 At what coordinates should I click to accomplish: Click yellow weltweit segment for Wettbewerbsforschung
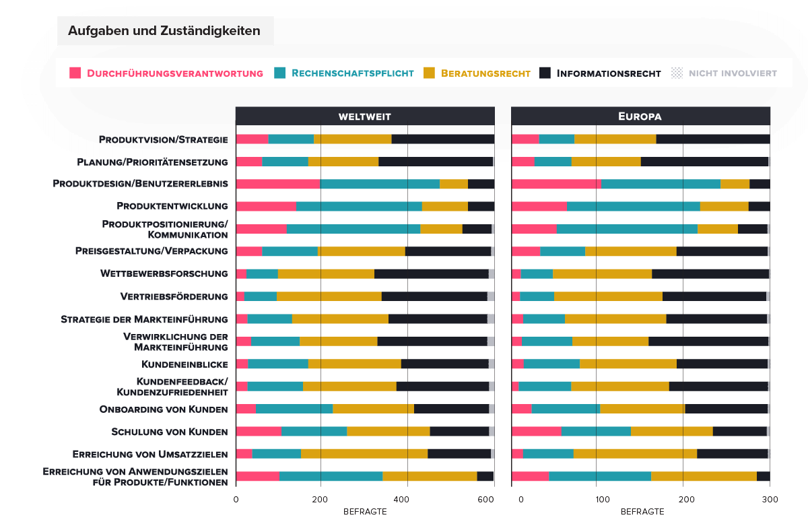click(326, 273)
